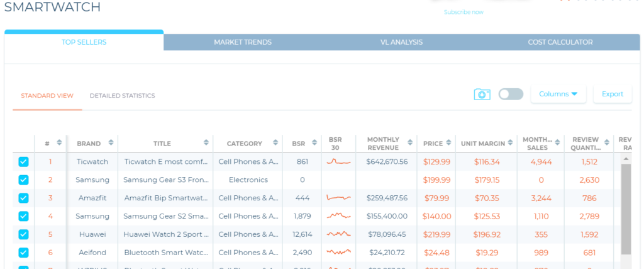
Task: Click the $129.99 price cell
Action: click(x=436, y=162)
